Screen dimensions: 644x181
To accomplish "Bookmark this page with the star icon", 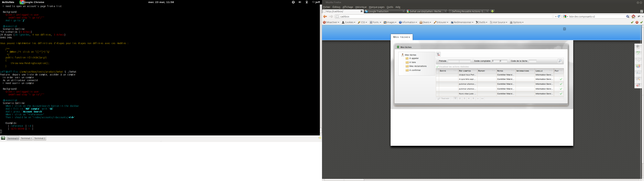I will [553, 17].
